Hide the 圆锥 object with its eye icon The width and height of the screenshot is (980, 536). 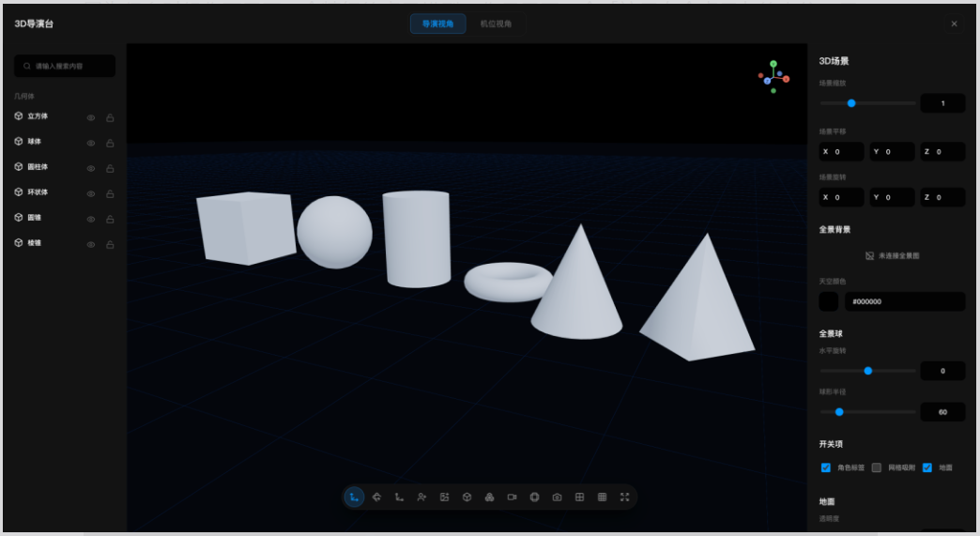(91, 220)
